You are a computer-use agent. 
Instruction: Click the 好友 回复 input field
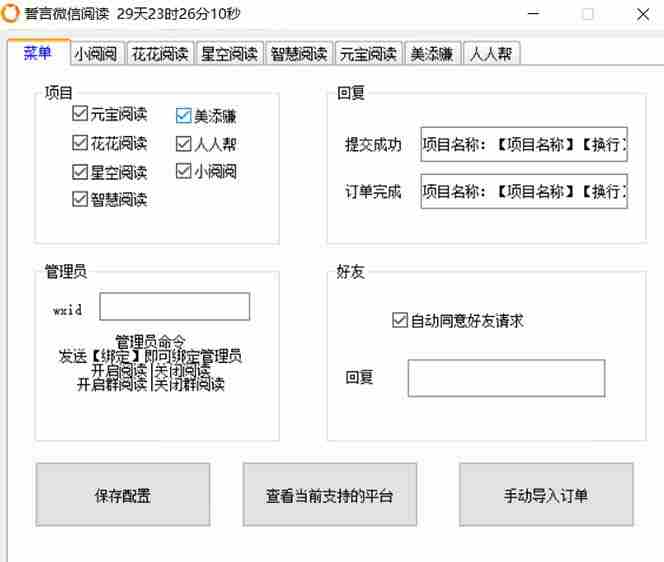point(506,378)
